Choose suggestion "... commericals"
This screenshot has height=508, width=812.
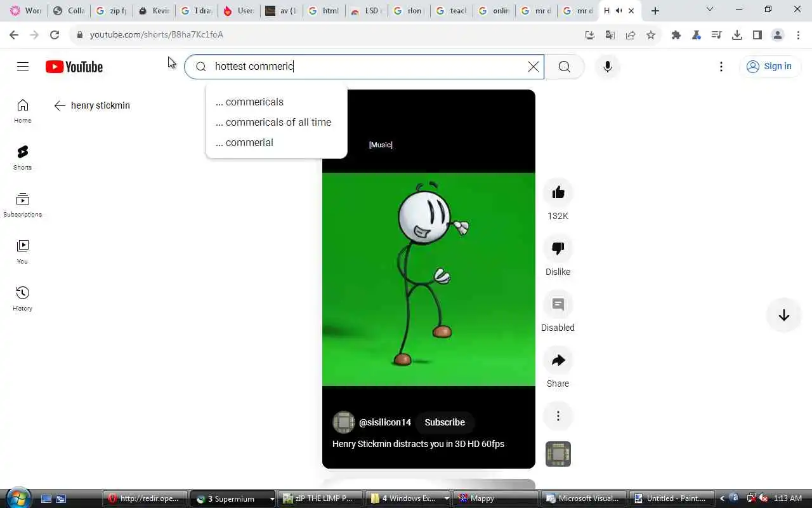[x=277, y=102]
